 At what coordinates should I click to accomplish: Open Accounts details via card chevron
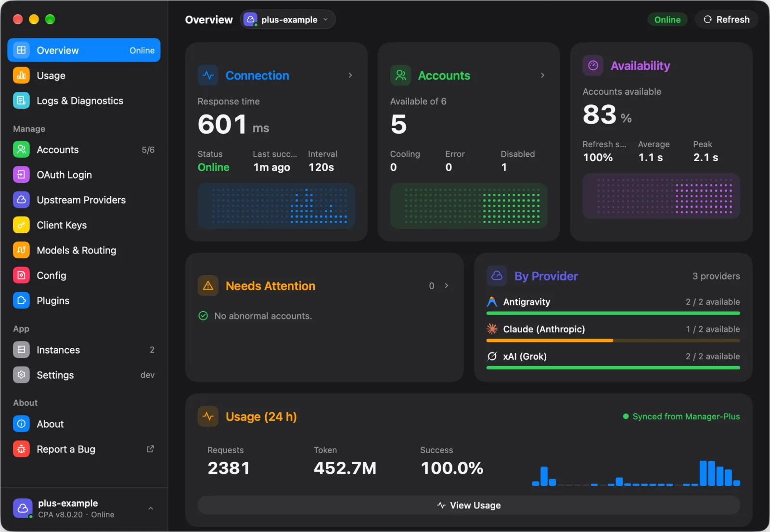[543, 76]
